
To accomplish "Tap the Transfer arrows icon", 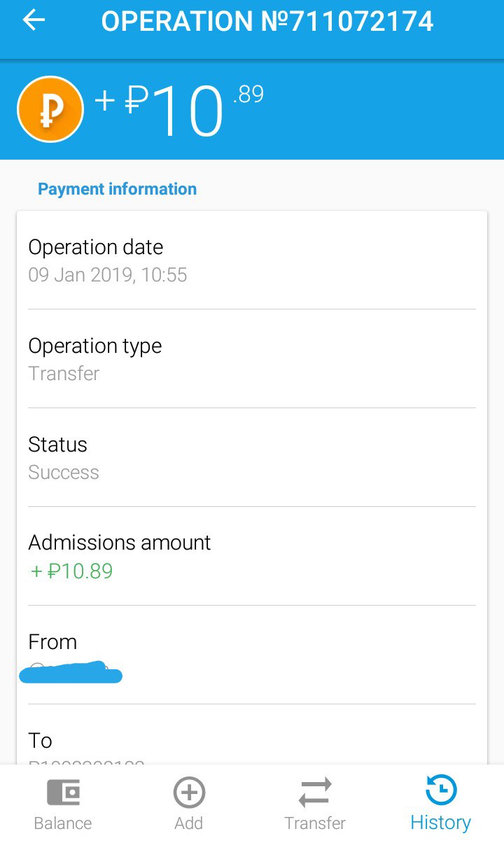I will (315, 793).
